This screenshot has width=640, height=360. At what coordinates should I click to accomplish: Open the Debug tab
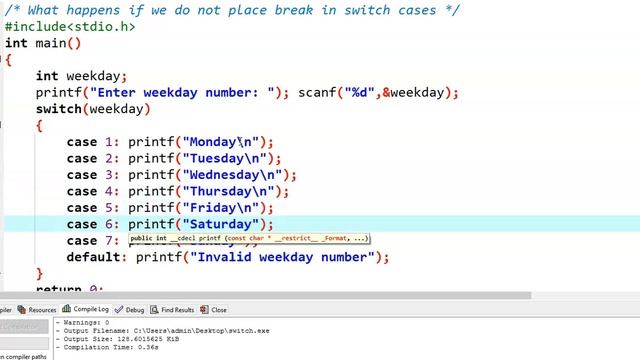(x=129, y=310)
